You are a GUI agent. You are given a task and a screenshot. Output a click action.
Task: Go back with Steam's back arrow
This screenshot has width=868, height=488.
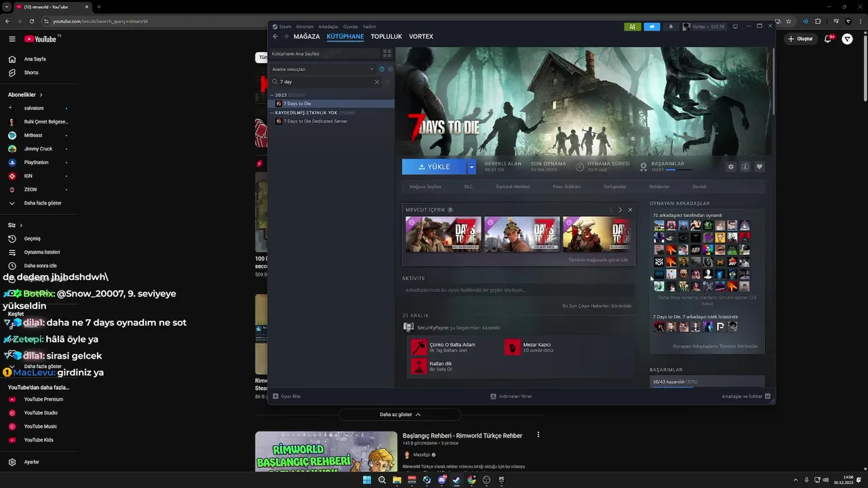tap(275, 37)
